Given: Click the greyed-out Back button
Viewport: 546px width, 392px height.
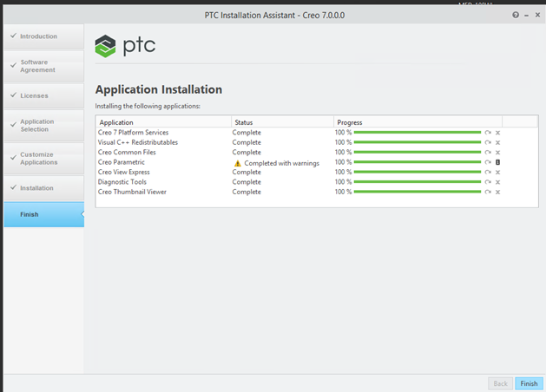Looking at the screenshot, I should point(500,383).
